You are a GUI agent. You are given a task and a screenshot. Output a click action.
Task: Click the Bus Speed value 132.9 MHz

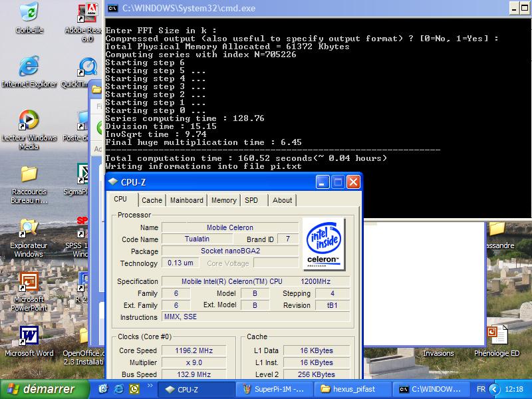[x=194, y=374]
